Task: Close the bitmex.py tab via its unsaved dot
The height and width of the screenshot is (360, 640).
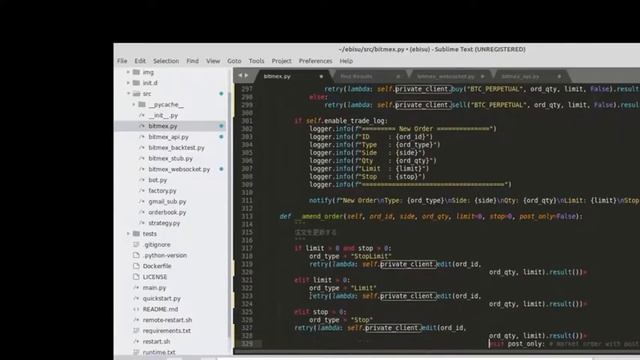Action: pos(321,76)
